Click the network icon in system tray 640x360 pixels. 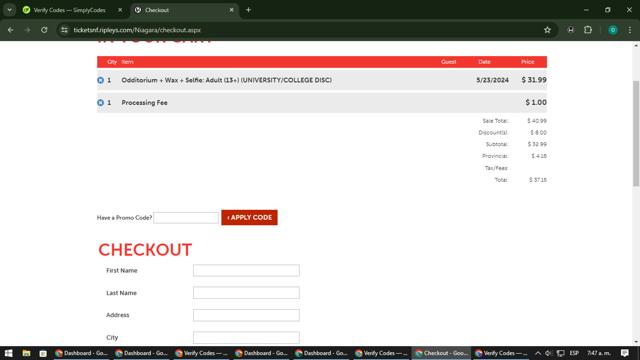[x=560, y=353]
